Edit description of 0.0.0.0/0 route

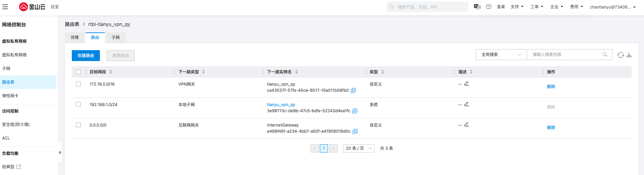[466, 125]
